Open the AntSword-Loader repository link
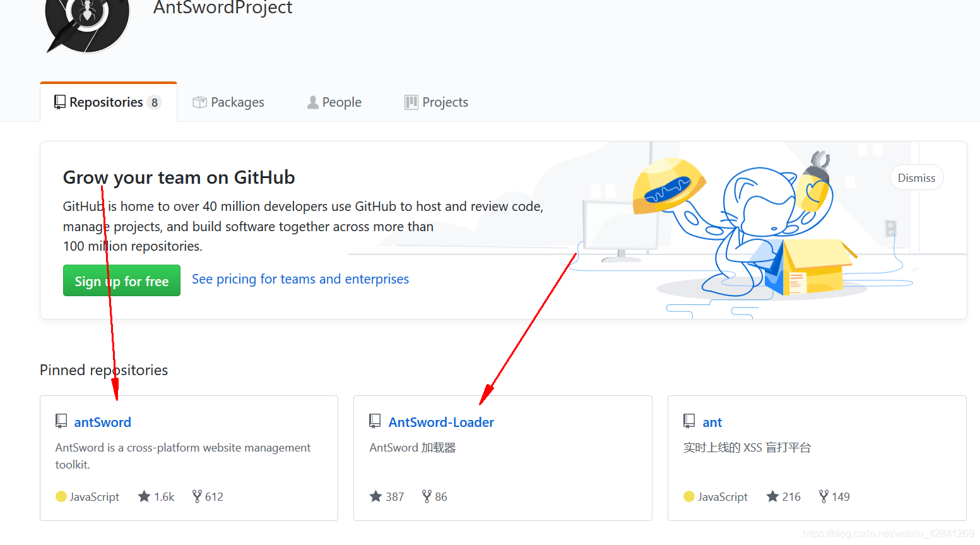Screen dimensions: 980x545 coord(441,422)
